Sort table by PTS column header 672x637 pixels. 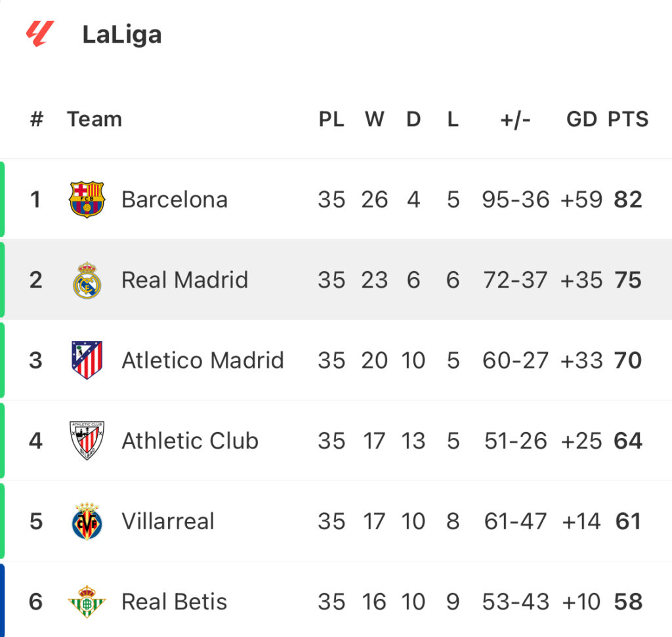click(628, 119)
